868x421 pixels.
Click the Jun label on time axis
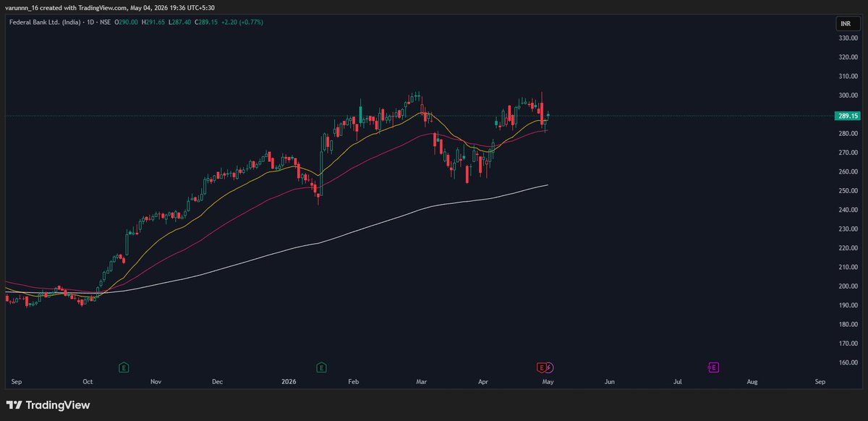(609, 380)
